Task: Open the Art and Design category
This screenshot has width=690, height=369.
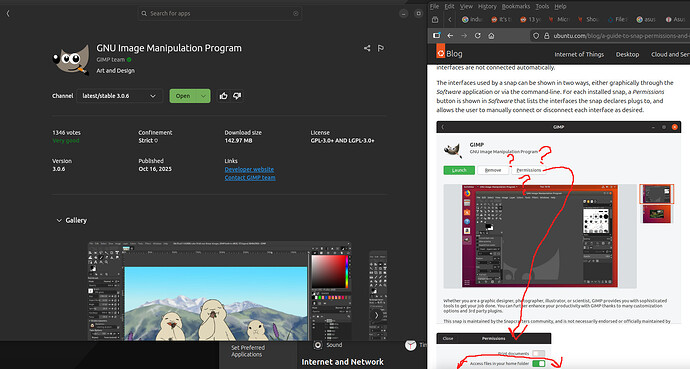Action: click(116, 70)
